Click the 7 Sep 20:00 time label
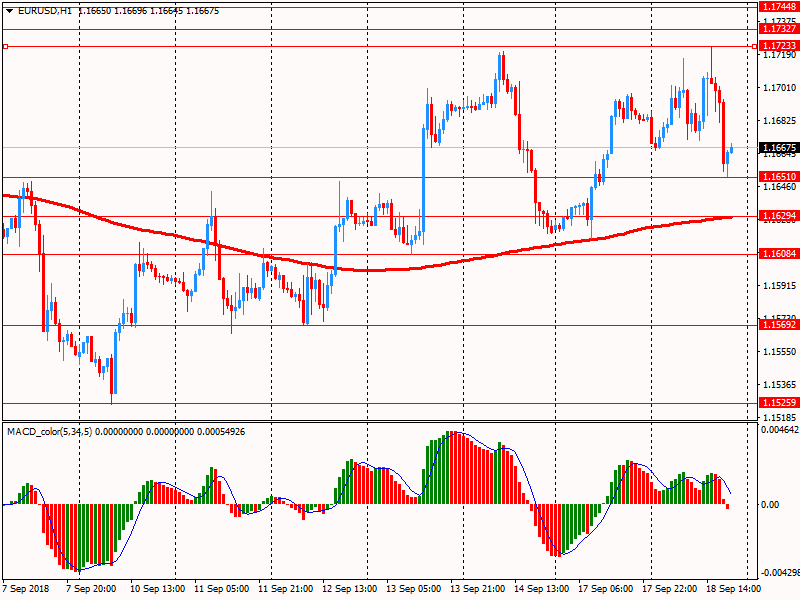Viewport: 800px width, 600px height. click(91, 588)
